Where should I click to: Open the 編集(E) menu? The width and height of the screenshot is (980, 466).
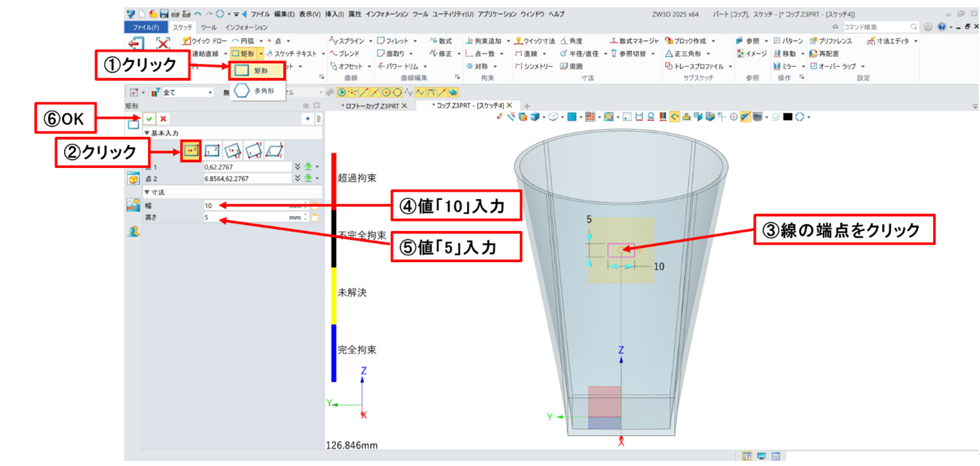tap(284, 14)
